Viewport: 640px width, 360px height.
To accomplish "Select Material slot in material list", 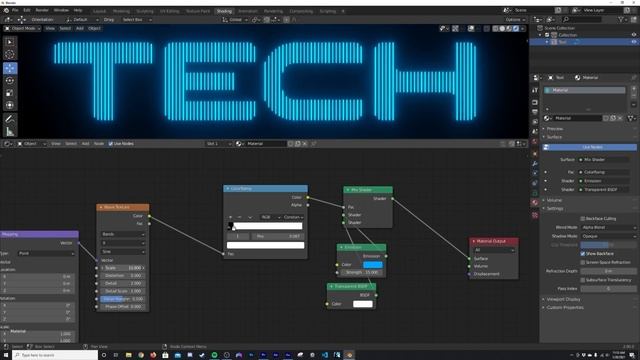I will tap(585, 90).
